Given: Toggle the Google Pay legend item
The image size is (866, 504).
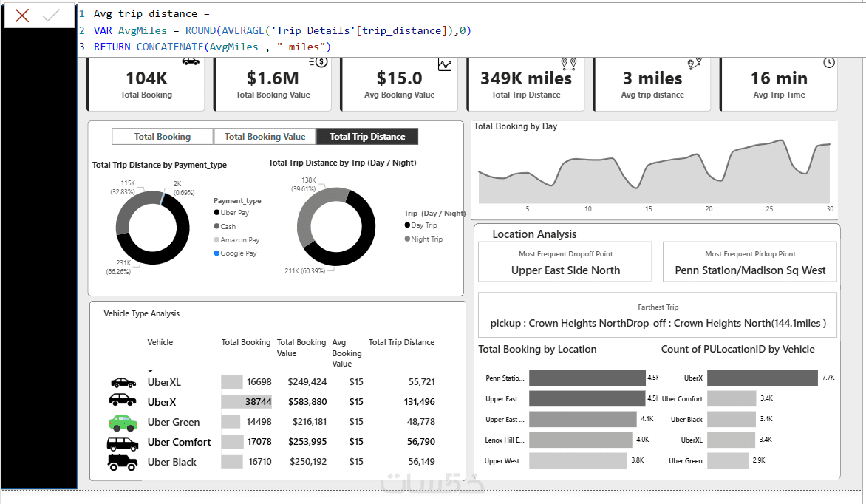Looking at the screenshot, I should click(235, 253).
